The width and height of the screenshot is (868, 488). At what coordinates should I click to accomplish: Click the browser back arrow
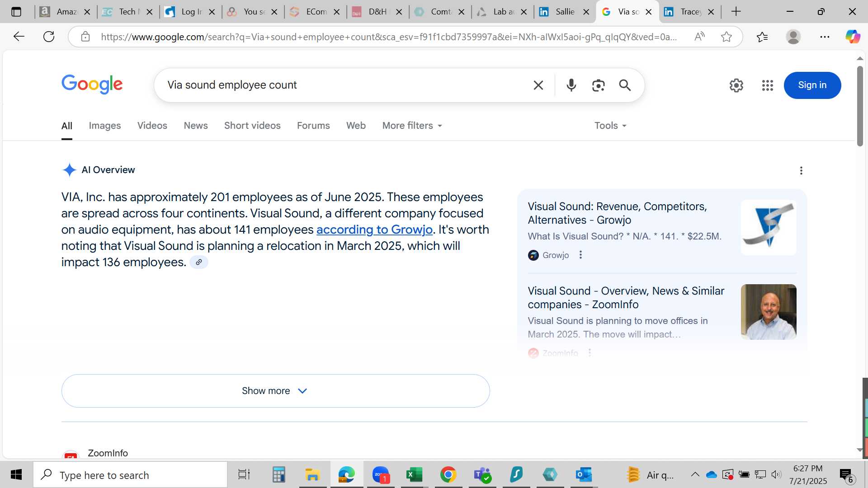tap(19, 37)
